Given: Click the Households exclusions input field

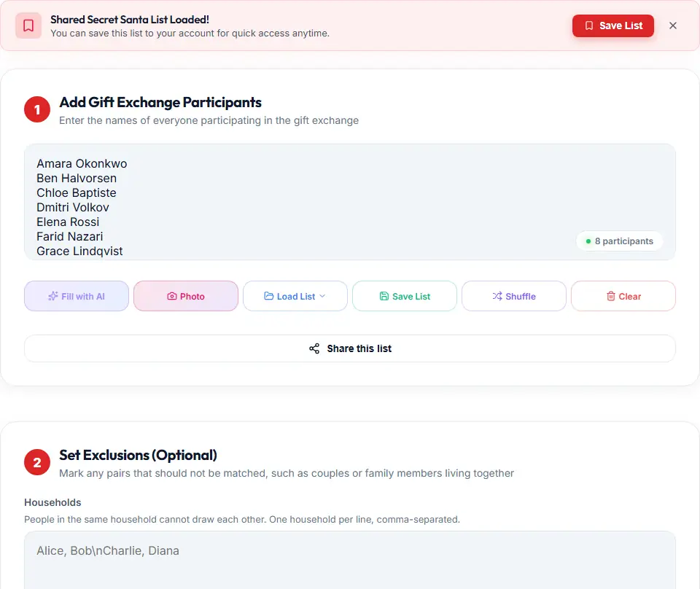Looking at the screenshot, I should click(350, 561).
